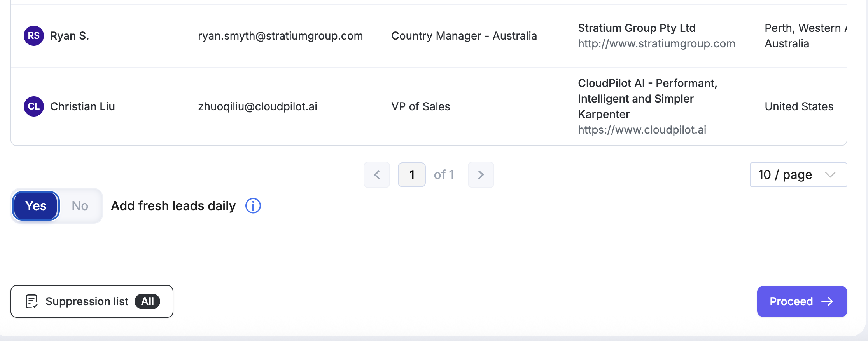Select No for adding fresh leads daily
The image size is (868, 341).
[80, 206]
